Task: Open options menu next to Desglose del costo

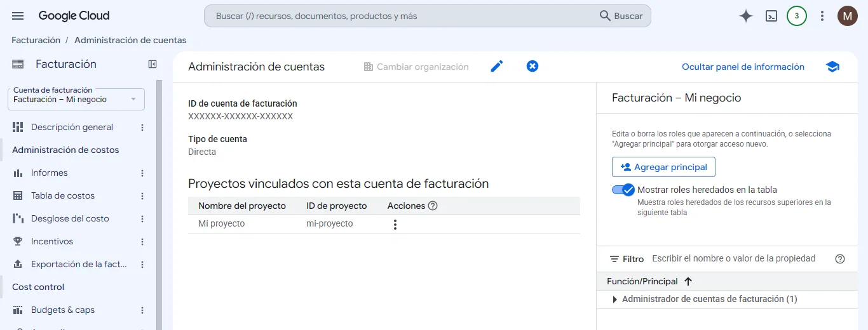Action: [142, 219]
